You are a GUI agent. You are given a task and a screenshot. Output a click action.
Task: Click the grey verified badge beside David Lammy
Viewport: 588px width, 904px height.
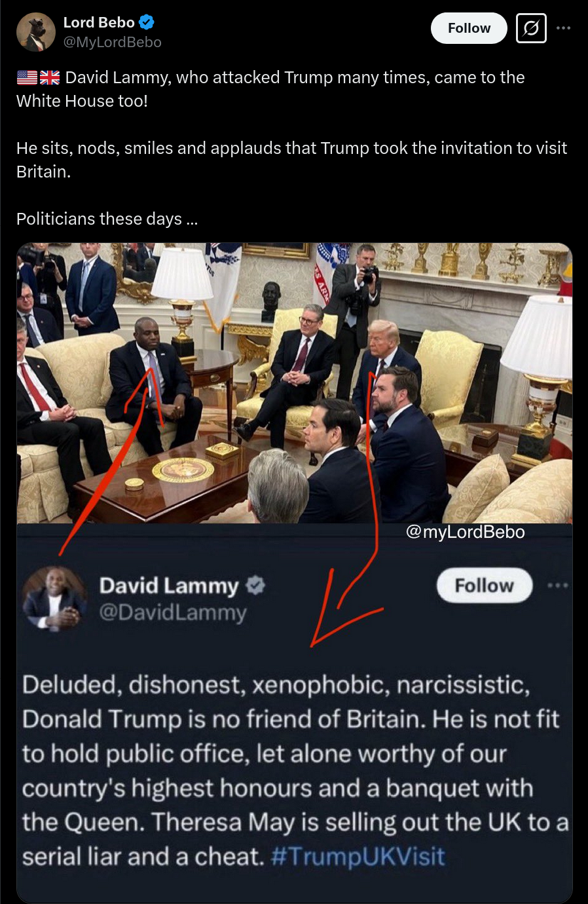pos(255,585)
